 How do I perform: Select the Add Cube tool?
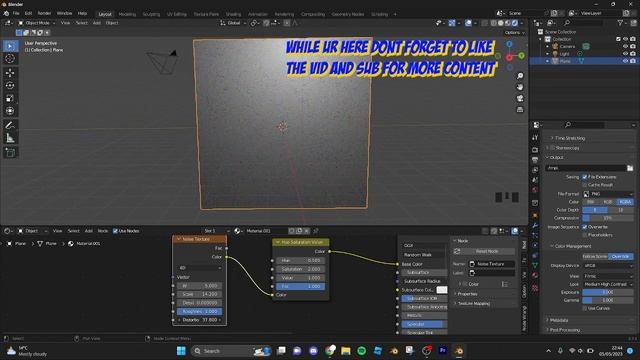point(10,153)
